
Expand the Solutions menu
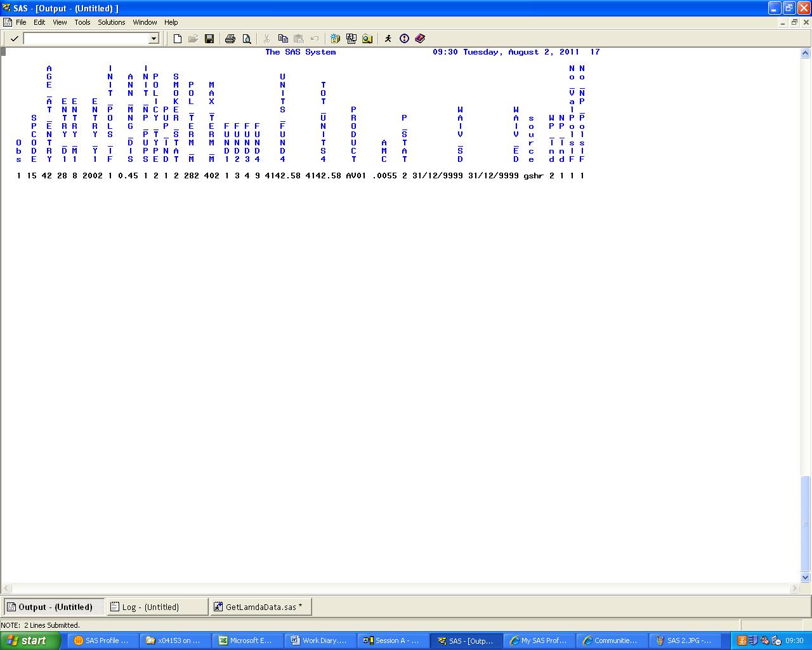pos(111,22)
